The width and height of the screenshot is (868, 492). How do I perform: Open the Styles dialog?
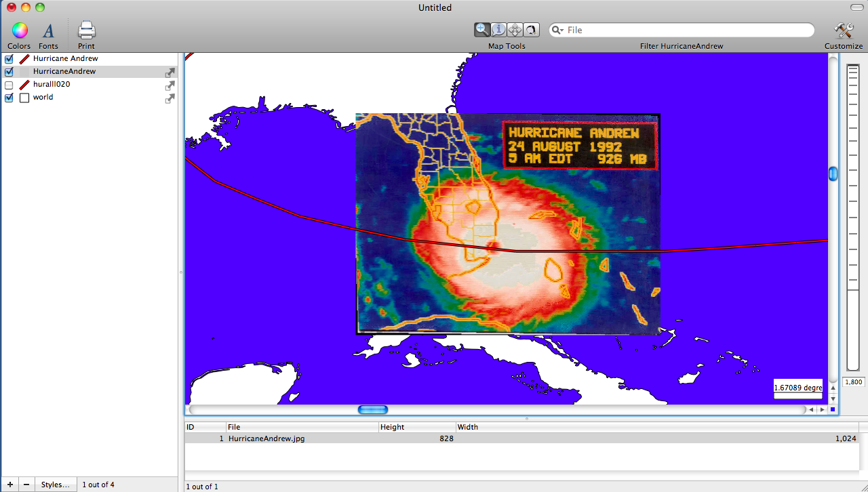(x=56, y=484)
